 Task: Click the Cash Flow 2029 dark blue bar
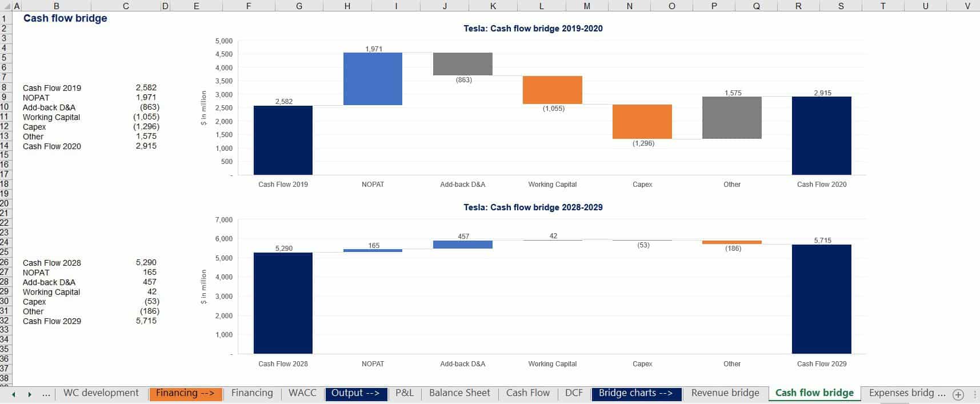tap(822, 299)
